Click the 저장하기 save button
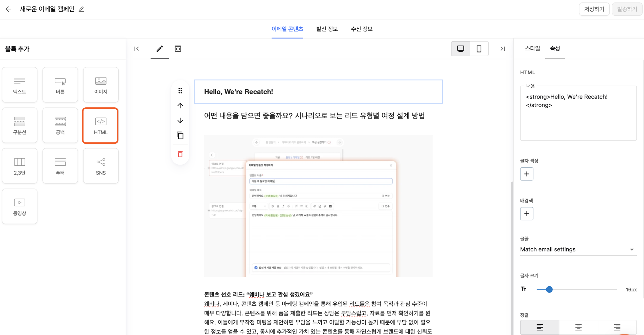644x335 pixels. 594,9
